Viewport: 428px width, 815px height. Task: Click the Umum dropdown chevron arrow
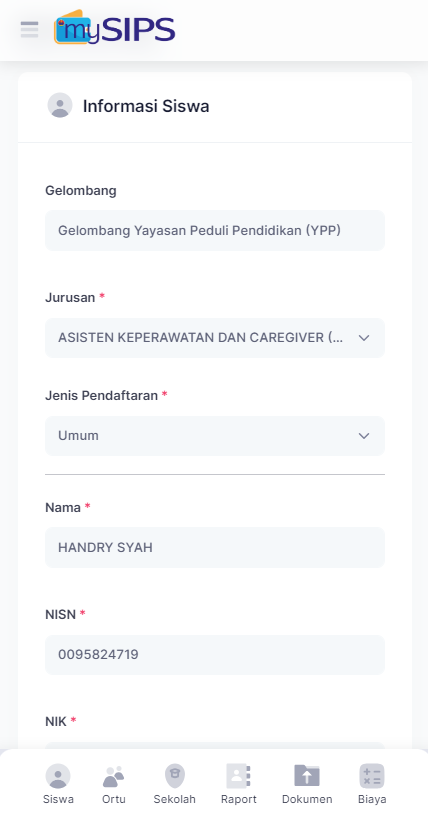pyautogui.click(x=364, y=436)
